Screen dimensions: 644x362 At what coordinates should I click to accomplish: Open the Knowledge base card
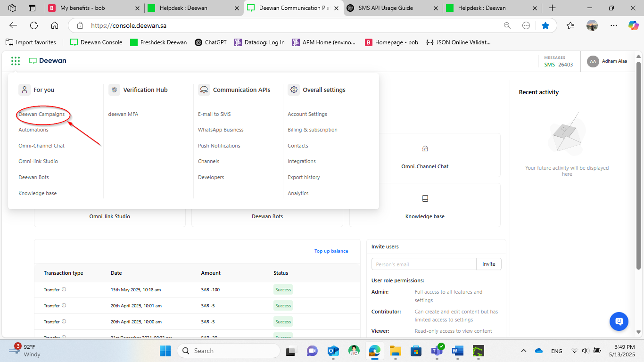tap(425, 205)
